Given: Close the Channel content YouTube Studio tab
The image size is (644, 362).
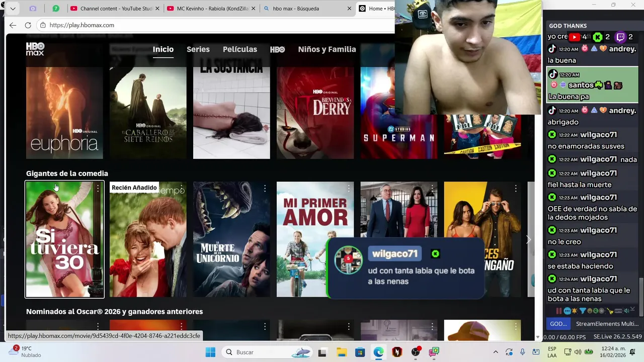Looking at the screenshot, I should [157, 9].
